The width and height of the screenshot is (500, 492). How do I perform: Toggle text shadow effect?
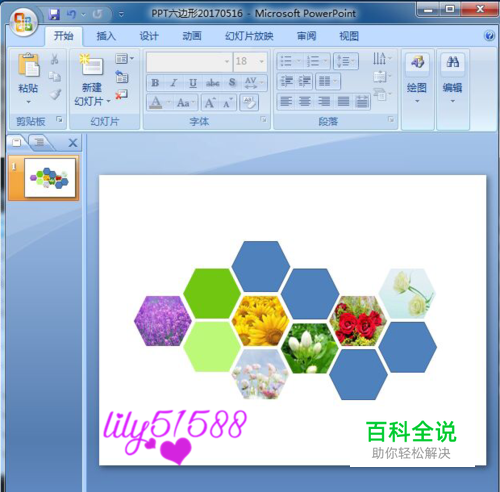pos(232,83)
